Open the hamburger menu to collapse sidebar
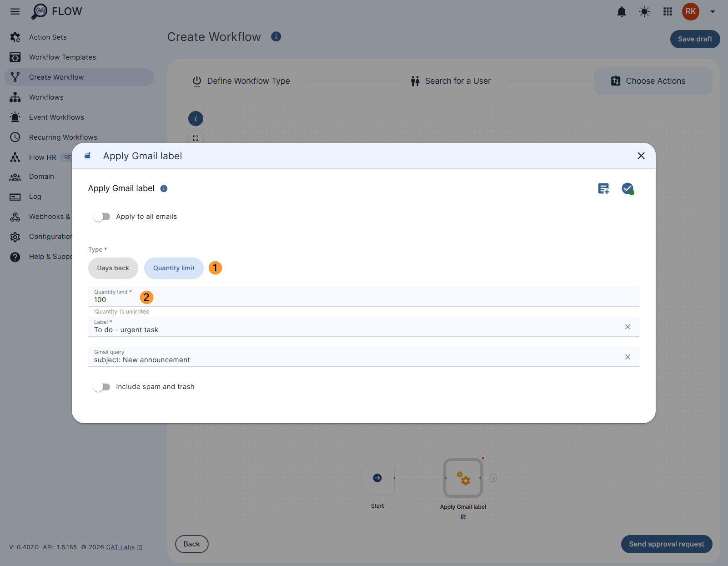Image resolution: width=728 pixels, height=566 pixels. click(x=15, y=11)
